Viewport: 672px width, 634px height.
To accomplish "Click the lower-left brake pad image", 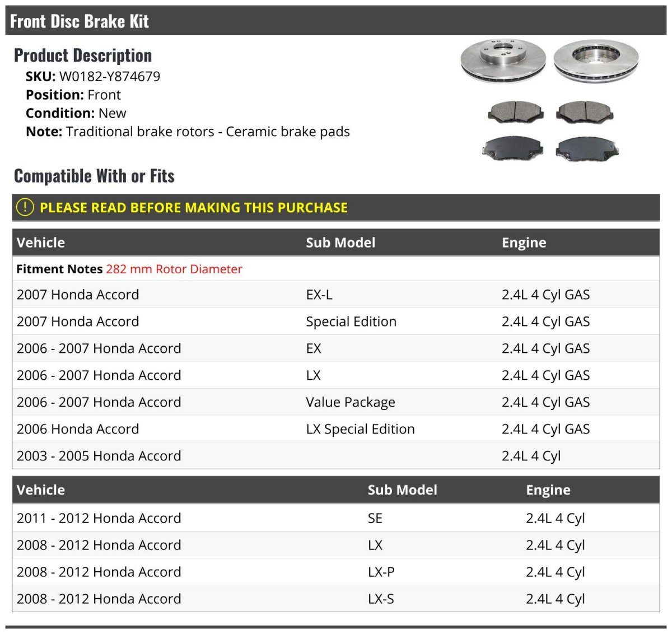I will pos(512,148).
